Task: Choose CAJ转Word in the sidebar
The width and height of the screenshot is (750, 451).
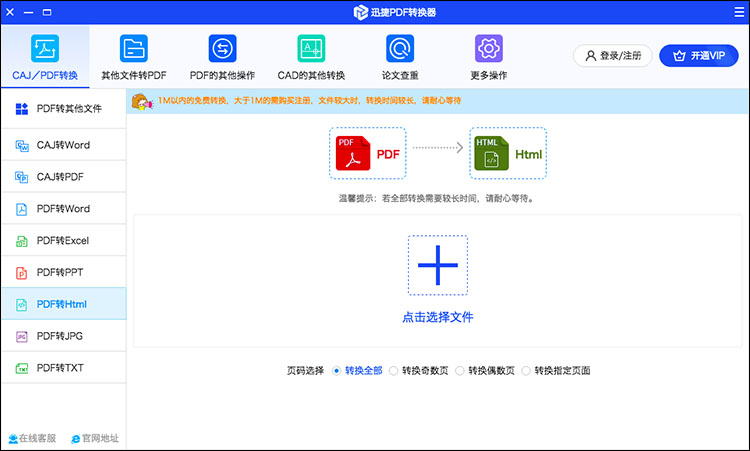Action: (x=64, y=145)
